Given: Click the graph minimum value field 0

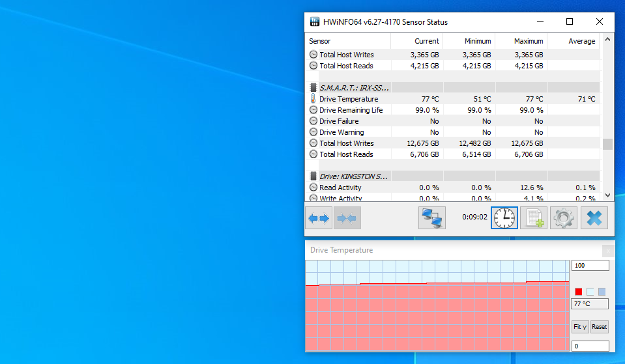Looking at the screenshot, I should pyautogui.click(x=590, y=346).
